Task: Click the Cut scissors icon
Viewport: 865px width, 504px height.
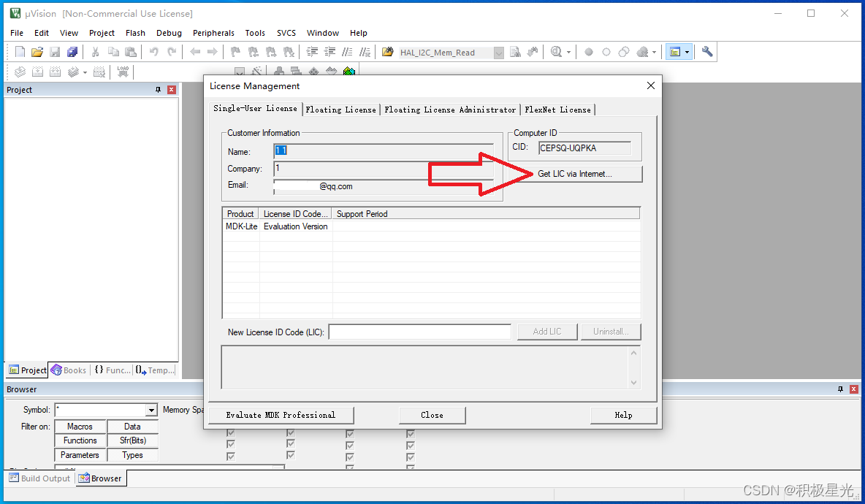Action: point(95,52)
